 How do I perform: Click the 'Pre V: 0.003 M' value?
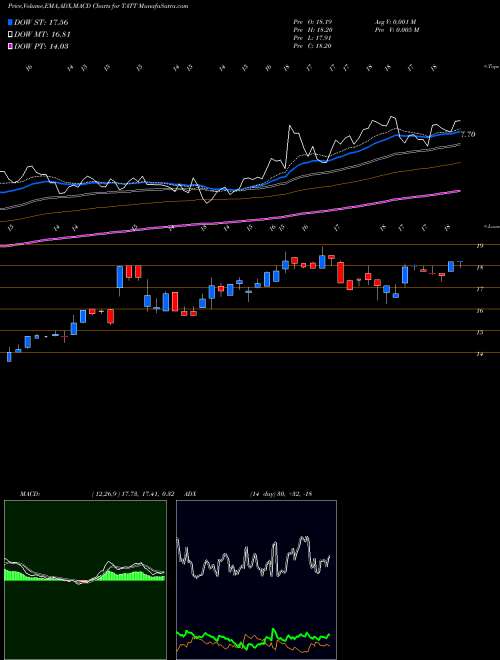pos(396,30)
